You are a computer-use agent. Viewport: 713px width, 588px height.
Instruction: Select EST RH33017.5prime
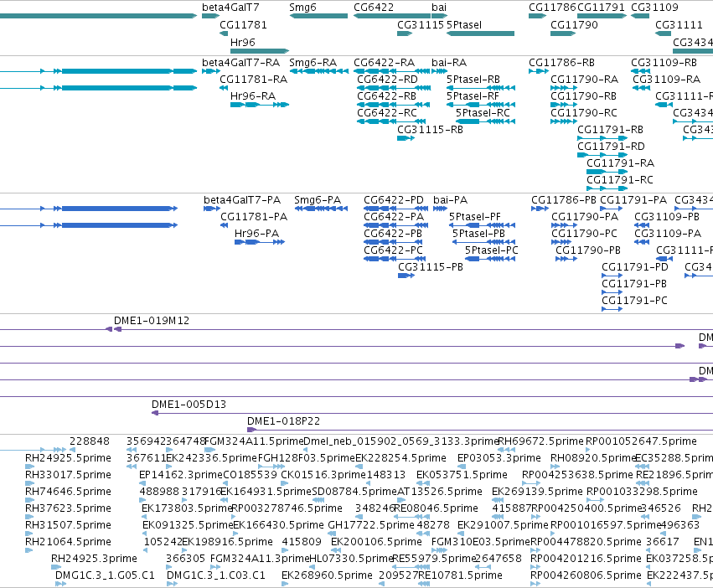68,475
